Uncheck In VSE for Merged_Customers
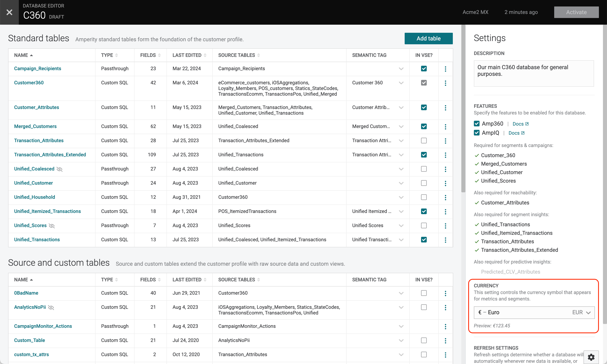The image size is (607, 364). (x=424, y=126)
